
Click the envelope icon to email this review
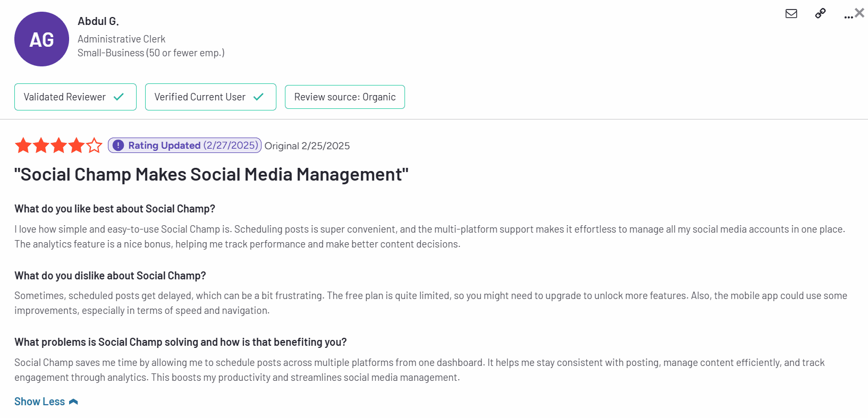[791, 14]
